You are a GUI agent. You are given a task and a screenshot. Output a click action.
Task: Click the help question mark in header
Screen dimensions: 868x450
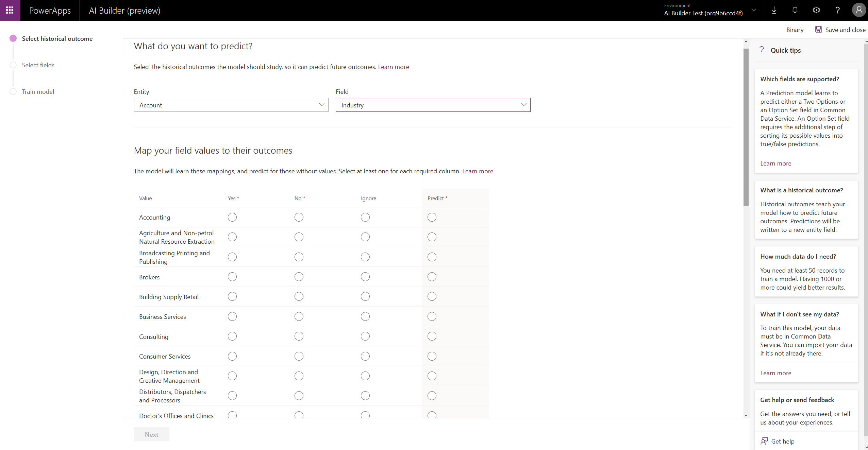[837, 10]
